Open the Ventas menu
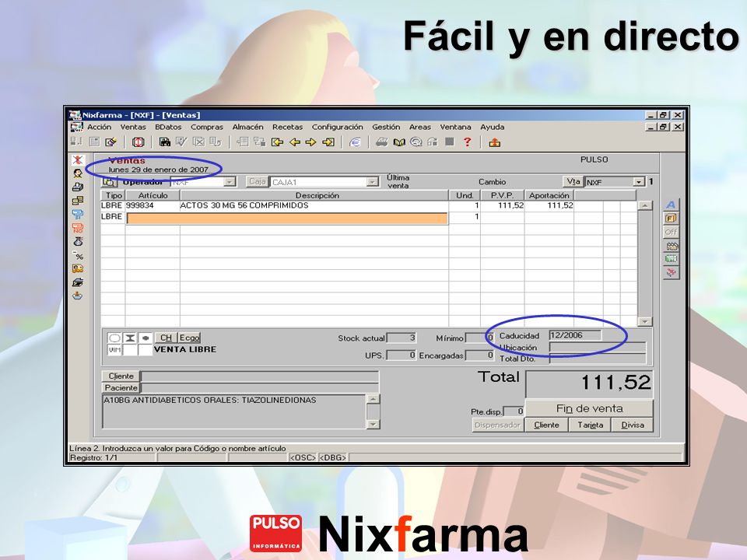The height and width of the screenshot is (560, 747). (x=133, y=127)
